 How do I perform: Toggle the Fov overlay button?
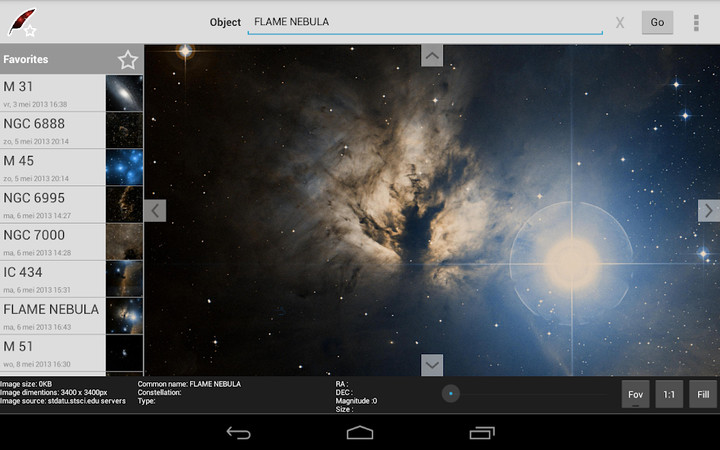[635, 394]
